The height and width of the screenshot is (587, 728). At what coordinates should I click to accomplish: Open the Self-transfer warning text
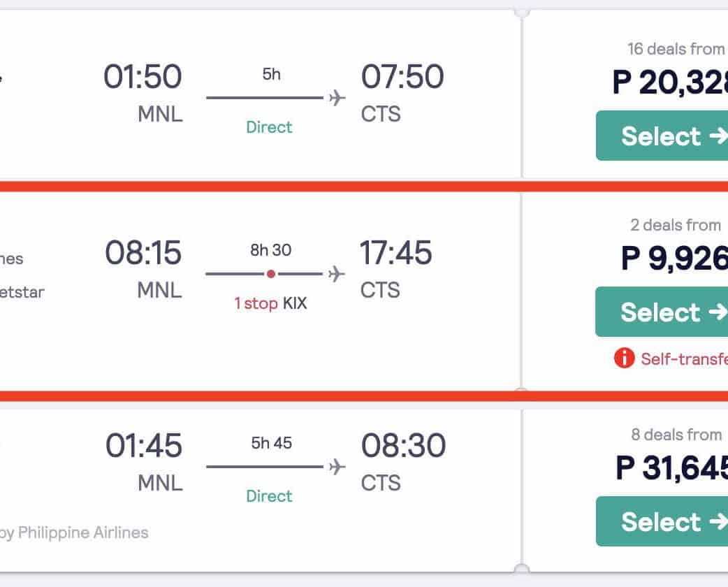click(x=683, y=358)
